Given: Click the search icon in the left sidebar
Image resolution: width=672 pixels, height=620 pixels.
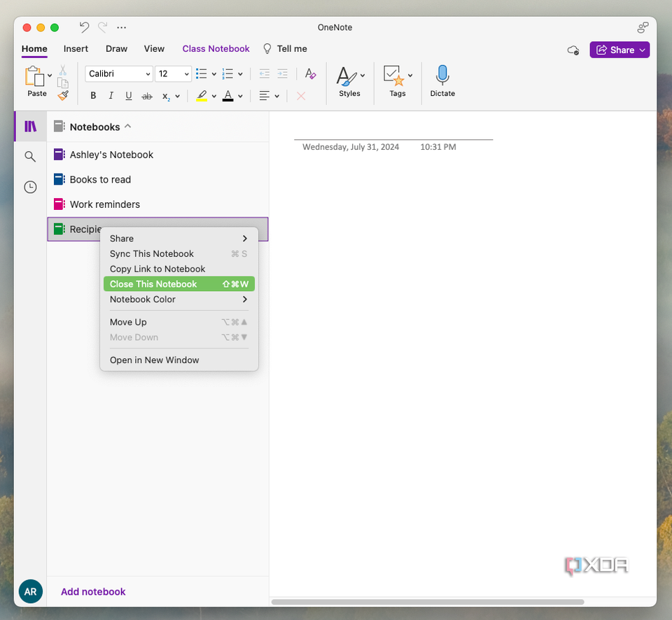Looking at the screenshot, I should click(x=29, y=157).
